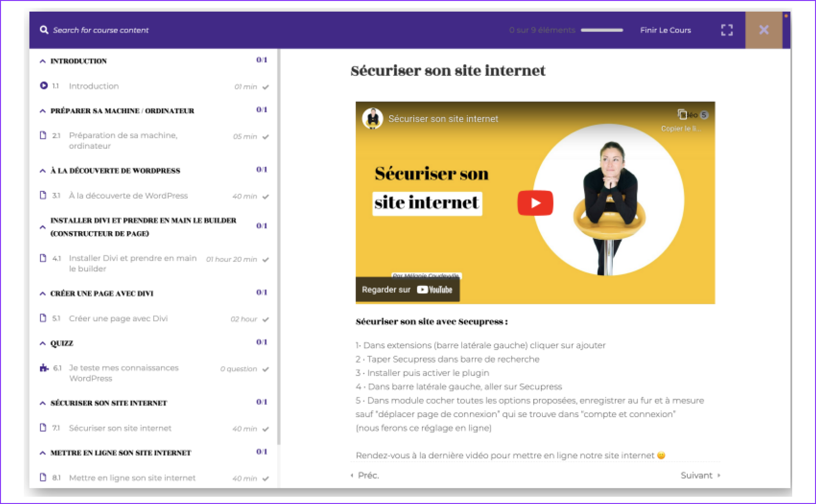Toggle completion check for lesson 3.1

[x=266, y=197]
